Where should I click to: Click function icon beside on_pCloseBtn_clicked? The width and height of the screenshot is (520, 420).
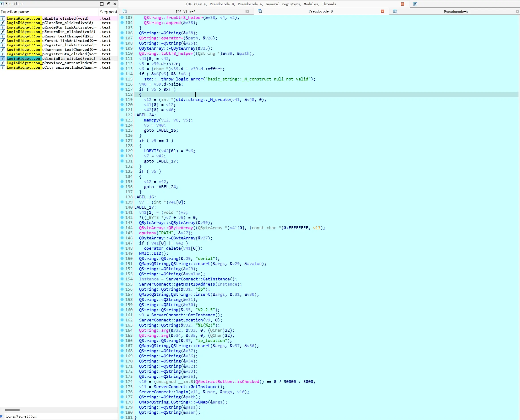click(x=3, y=23)
